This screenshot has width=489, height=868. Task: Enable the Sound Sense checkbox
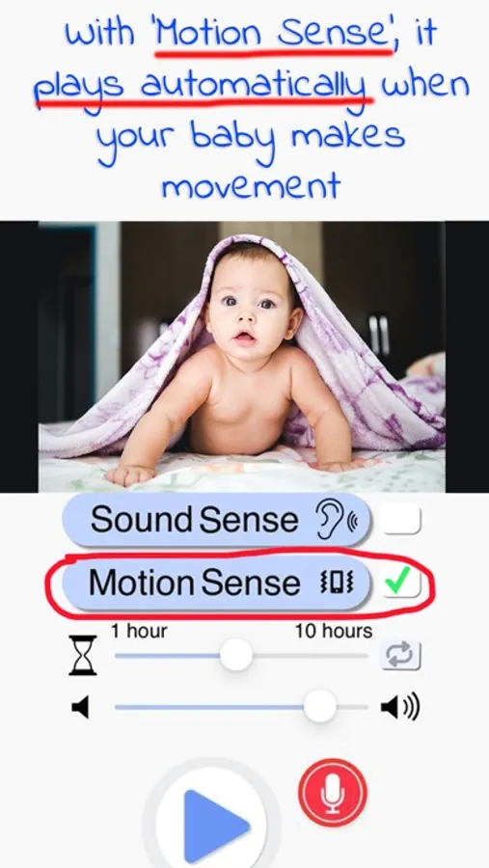[401, 519]
